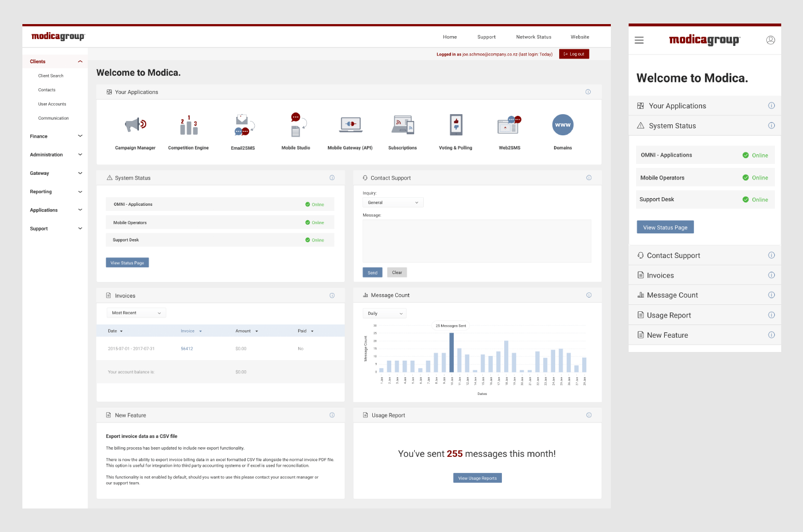803x532 pixels.
Task: Select the highlighted 25 messages chart bar
Action: click(451, 353)
